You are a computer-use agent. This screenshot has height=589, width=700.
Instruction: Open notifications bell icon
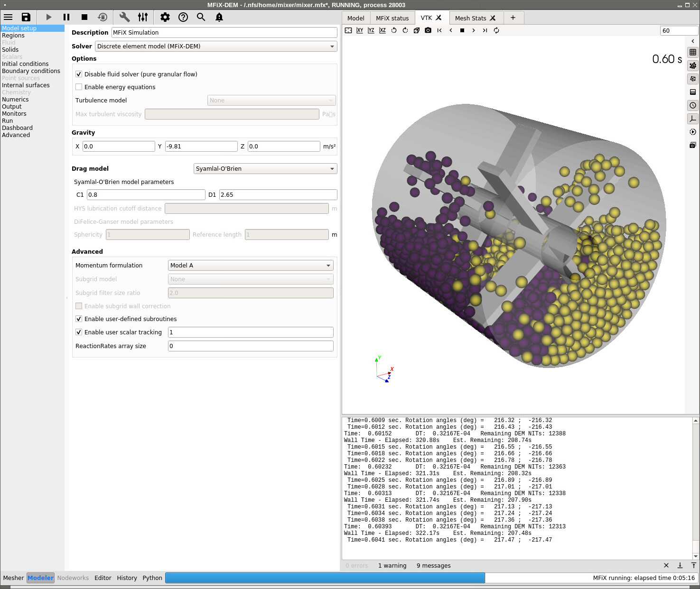click(219, 17)
